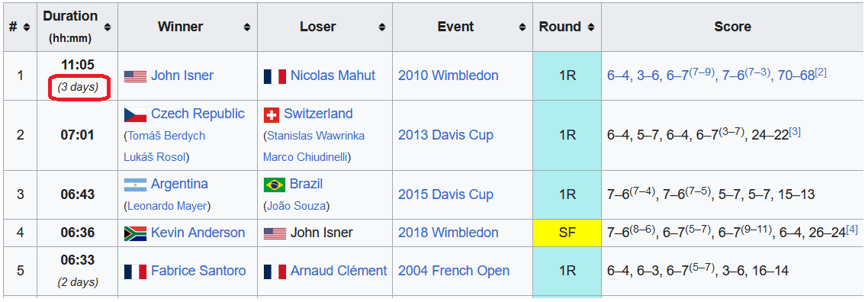Open the Fabrice Santoro link

coord(198,271)
